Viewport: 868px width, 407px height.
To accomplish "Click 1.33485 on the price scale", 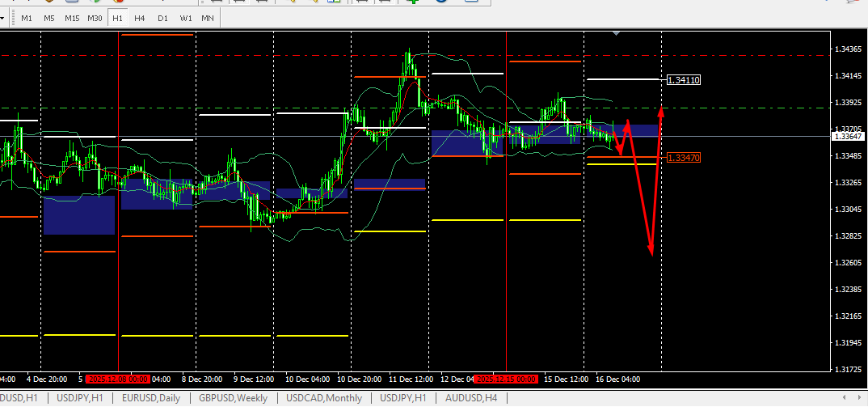I will pyautogui.click(x=848, y=156).
